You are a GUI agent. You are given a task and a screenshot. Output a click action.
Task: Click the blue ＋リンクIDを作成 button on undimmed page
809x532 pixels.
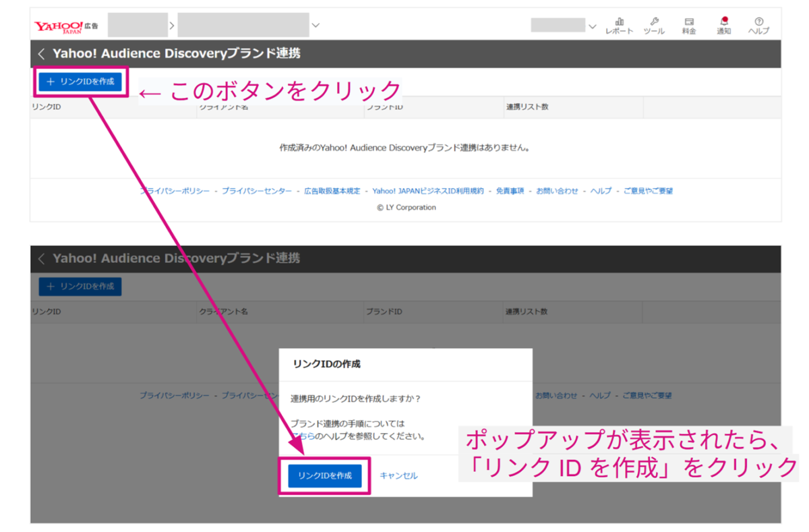coord(80,82)
